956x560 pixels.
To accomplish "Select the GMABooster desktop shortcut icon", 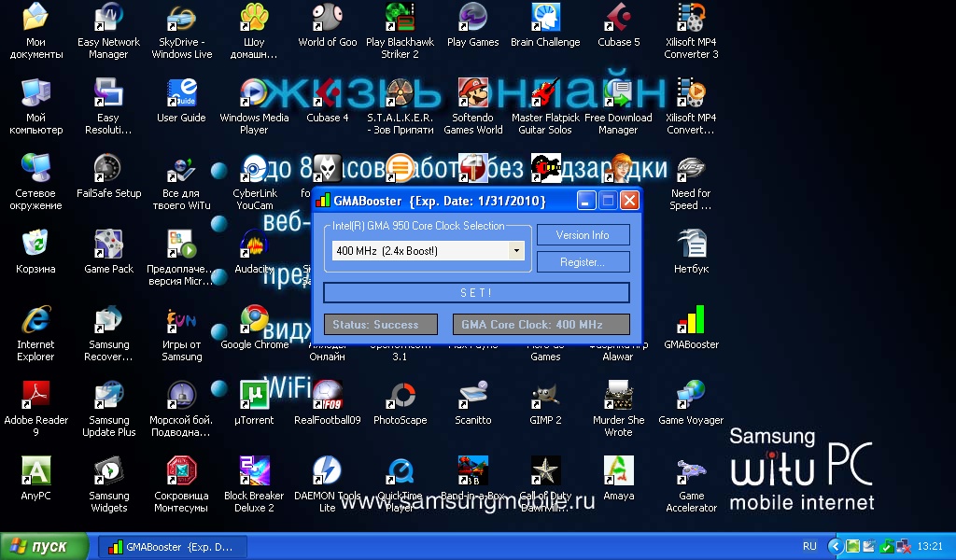I will point(692,319).
